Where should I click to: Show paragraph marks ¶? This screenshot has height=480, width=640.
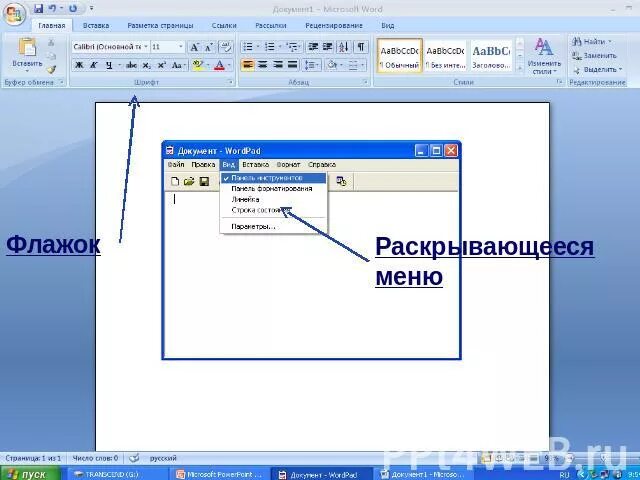click(361, 47)
